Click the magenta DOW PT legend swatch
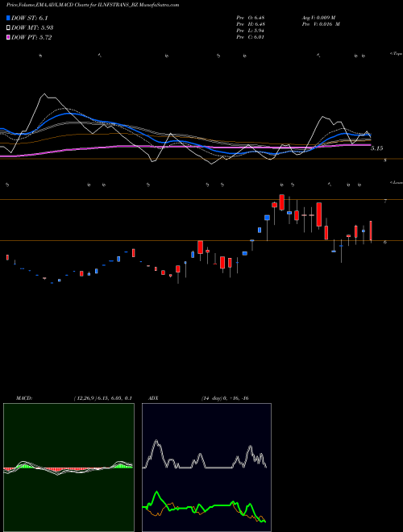The image size is (403, 532). click(x=8, y=37)
